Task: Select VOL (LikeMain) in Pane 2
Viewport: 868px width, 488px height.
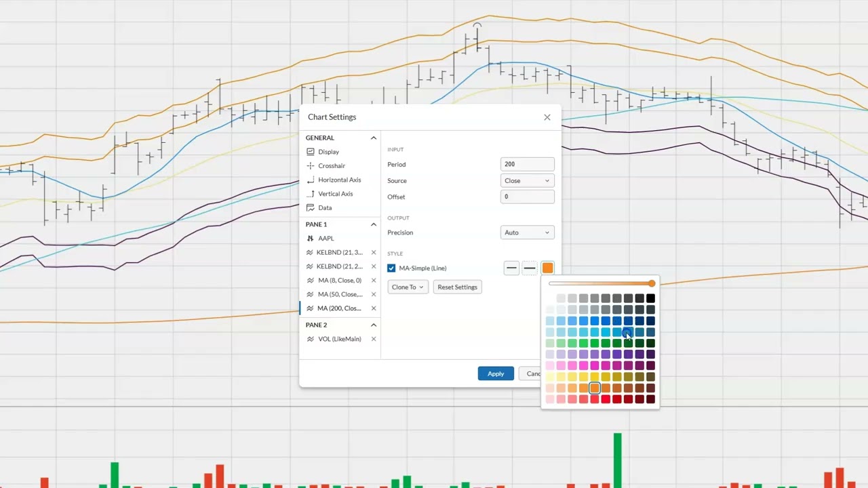Action: 339,339
